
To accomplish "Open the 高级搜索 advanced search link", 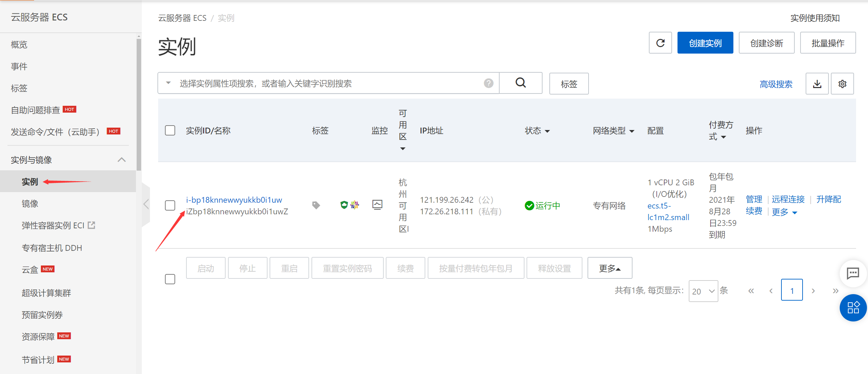I will [776, 84].
